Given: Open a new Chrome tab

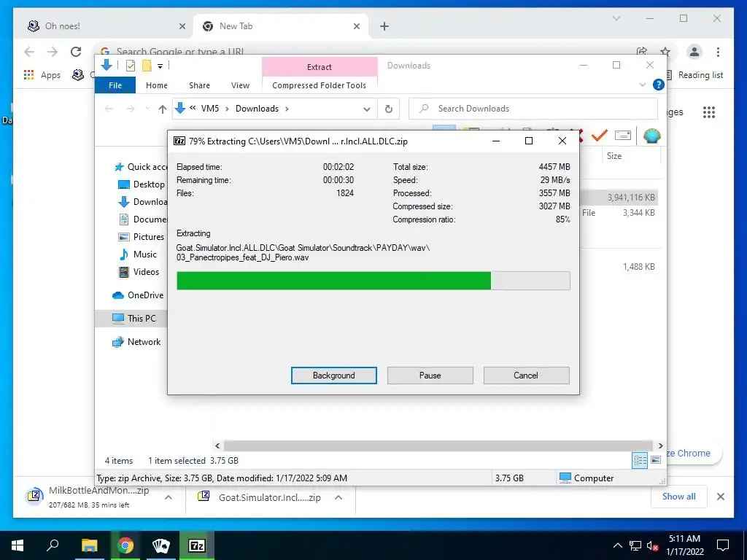Looking at the screenshot, I should pyautogui.click(x=384, y=26).
